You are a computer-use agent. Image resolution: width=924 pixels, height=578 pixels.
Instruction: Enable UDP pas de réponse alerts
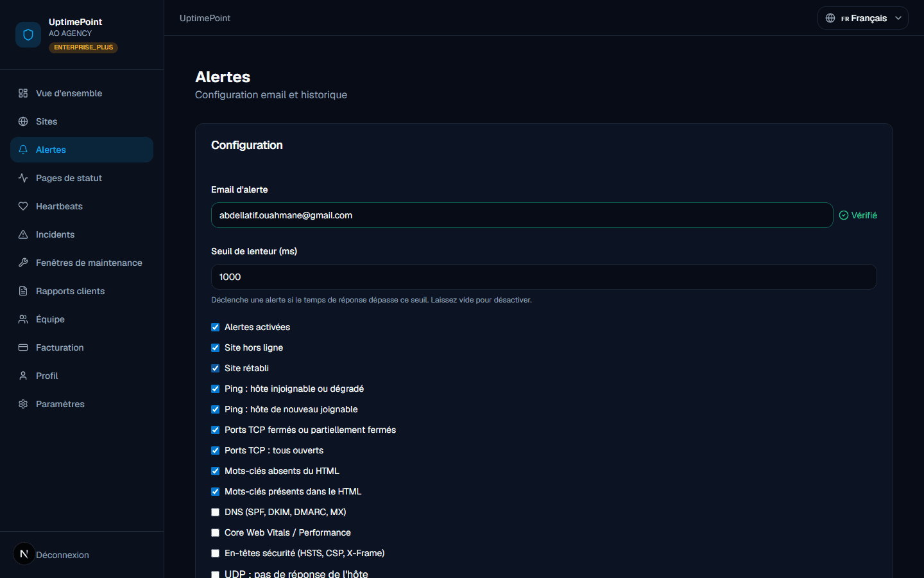click(x=216, y=574)
